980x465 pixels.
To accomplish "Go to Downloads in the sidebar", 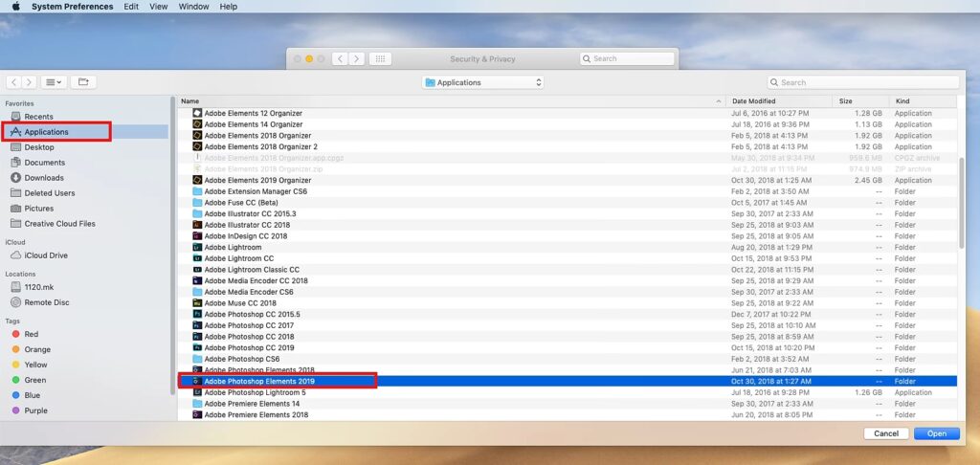I will [x=44, y=178].
